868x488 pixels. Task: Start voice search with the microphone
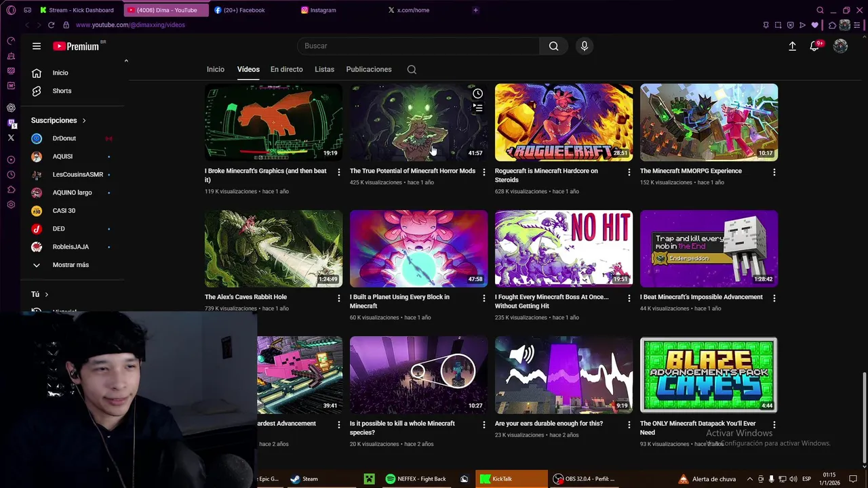pos(585,46)
